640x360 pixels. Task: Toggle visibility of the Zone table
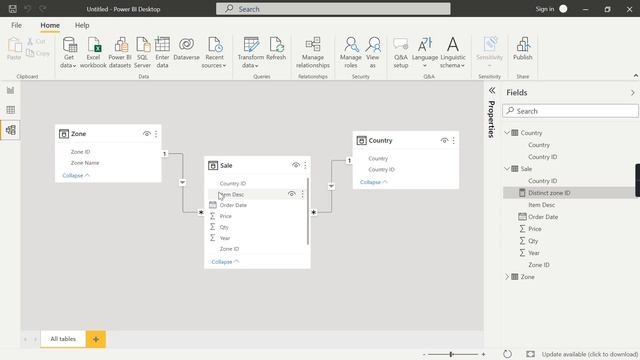pyautogui.click(x=147, y=134)
